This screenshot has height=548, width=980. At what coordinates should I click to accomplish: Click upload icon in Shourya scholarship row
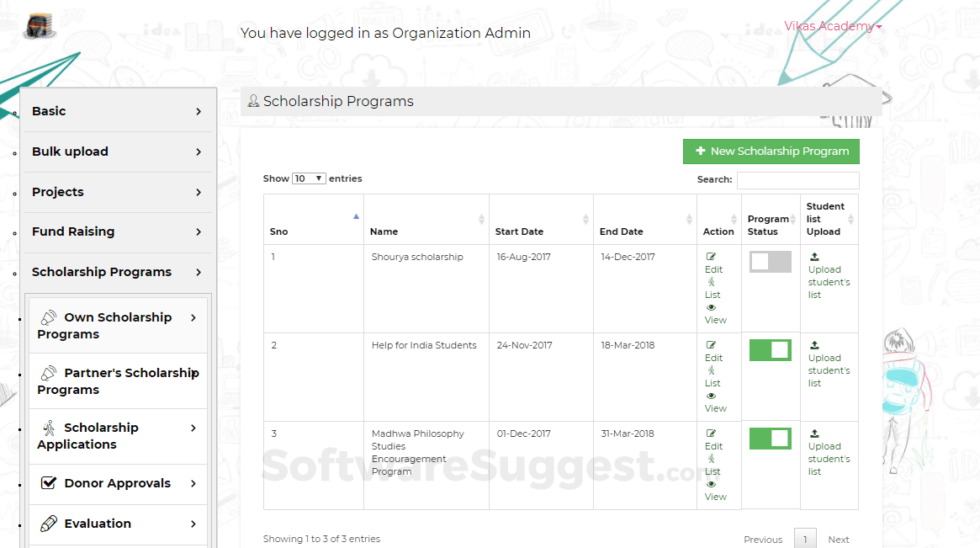click(x=814, y=257)
